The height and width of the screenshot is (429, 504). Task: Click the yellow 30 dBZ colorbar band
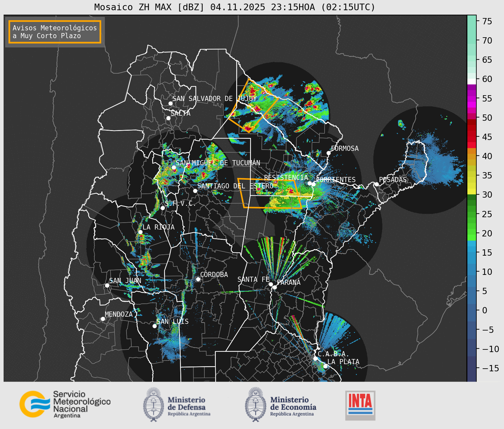coord(472,191)
